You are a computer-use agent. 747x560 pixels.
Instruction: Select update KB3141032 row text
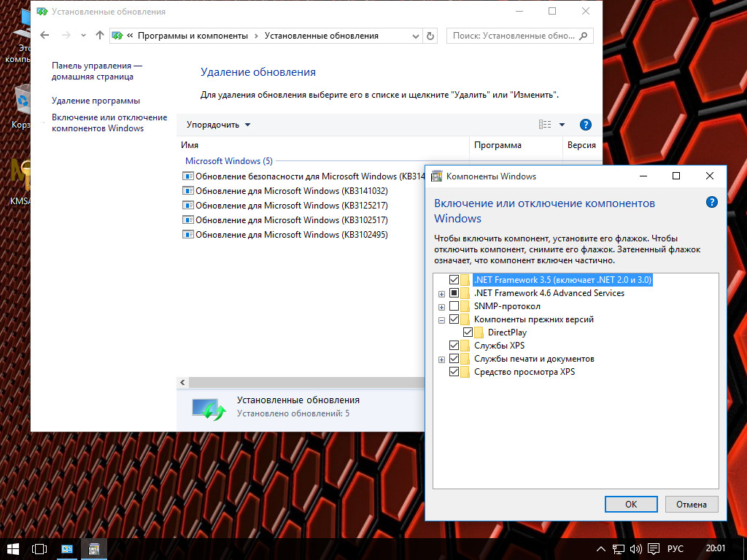click(x=292, y=191)
